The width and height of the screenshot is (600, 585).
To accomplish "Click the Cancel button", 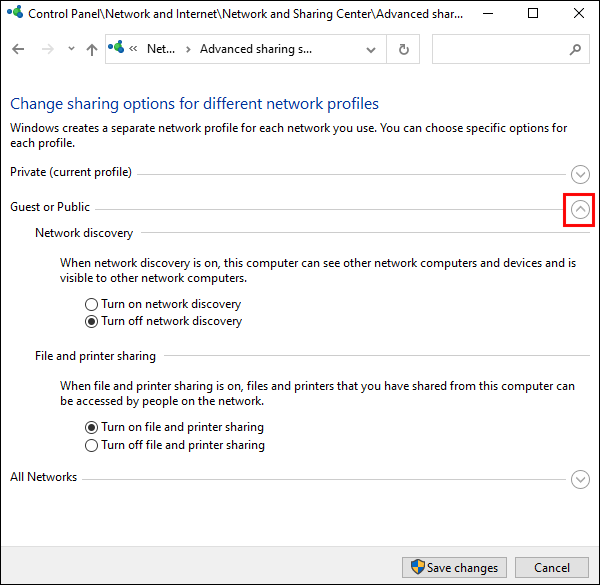I will click(551, 567).
